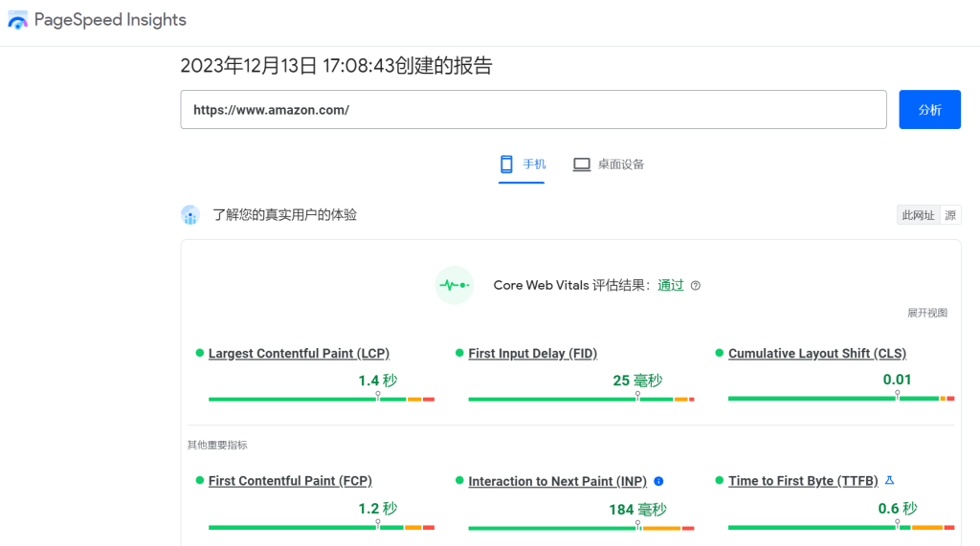
Task: Click the green status dot before FID
Action: (459, 353)
